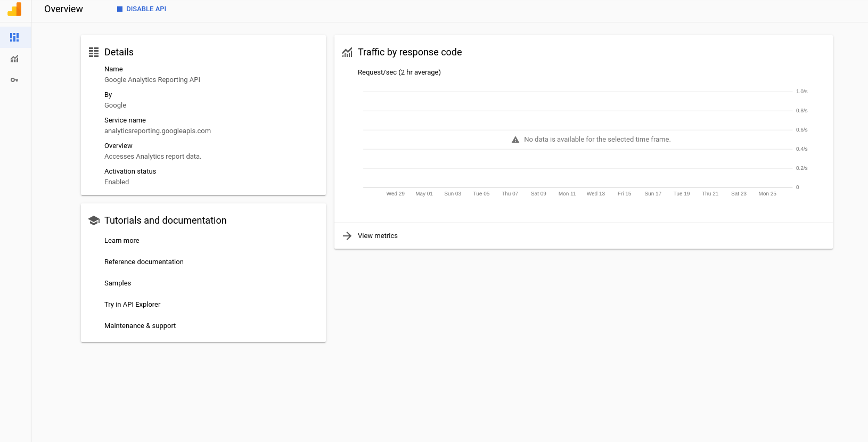Click the '0.2/s' y-axis label
The width and height of the screenshot is (868, 442).
pyautogui.click(x=801, y=168)
